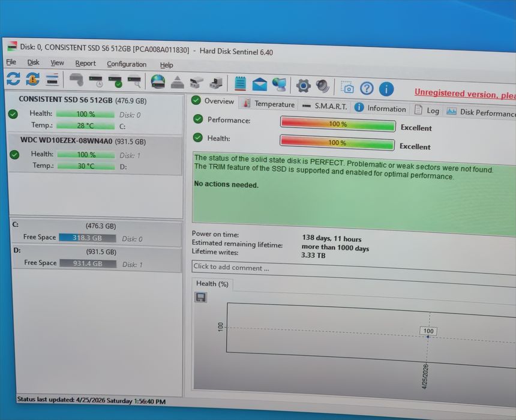Open the Report menu
The image size is (516, 420).
point(85,63)
